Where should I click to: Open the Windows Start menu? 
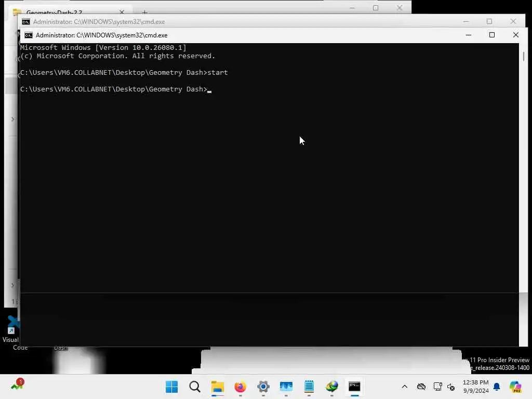coord(171,387)
